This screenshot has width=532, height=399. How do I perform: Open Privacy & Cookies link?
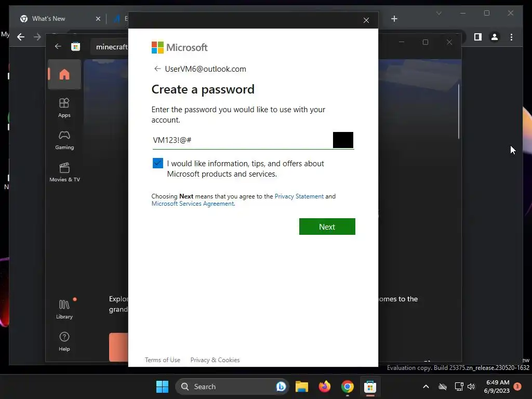pyautogui.click(x=215, y=360)
